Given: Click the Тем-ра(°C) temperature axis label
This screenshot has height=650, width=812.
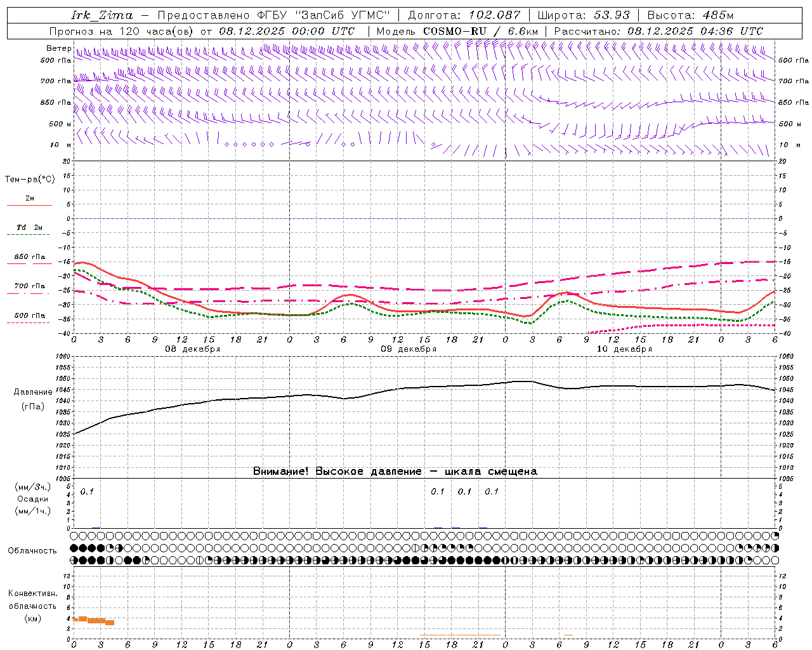Looking at the screenshot, I should pyautogui.click(x=30, y=180).
